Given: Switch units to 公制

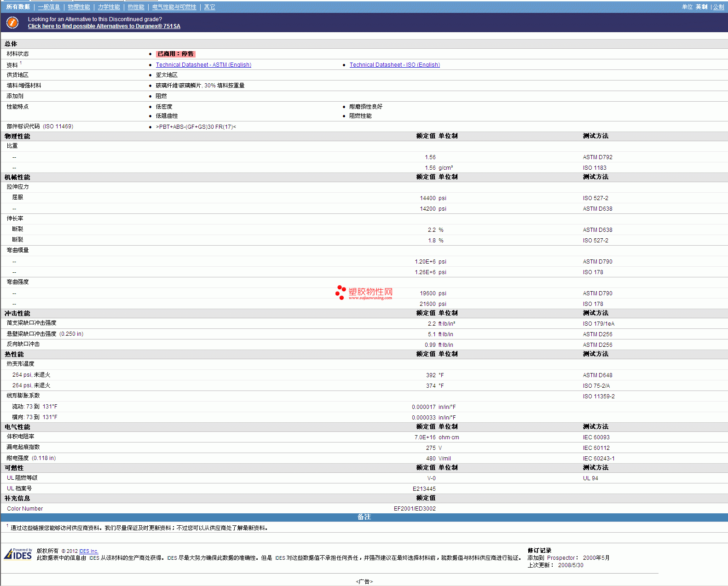Looking at the screenshot, I should [x=718, y=7].
